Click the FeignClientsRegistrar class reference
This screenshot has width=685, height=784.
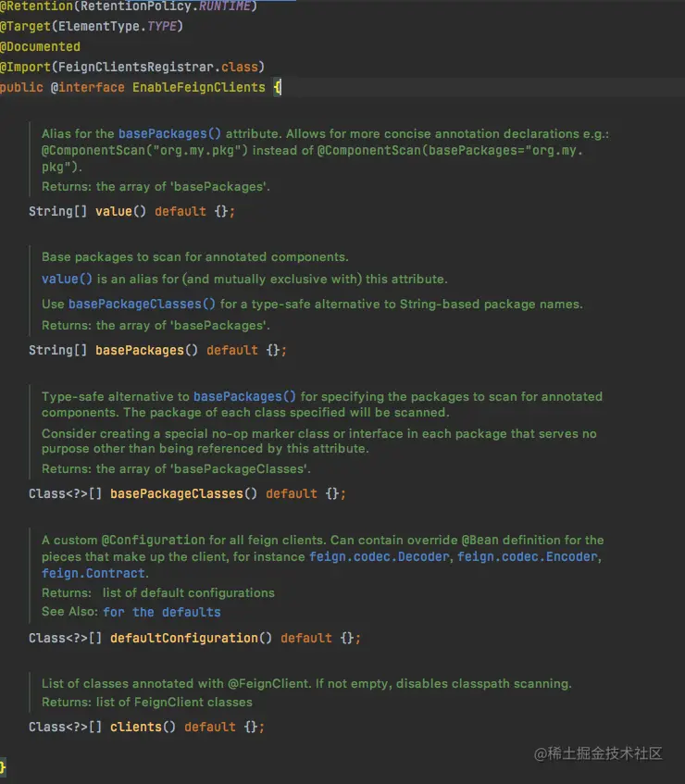(x=136, y=67)
